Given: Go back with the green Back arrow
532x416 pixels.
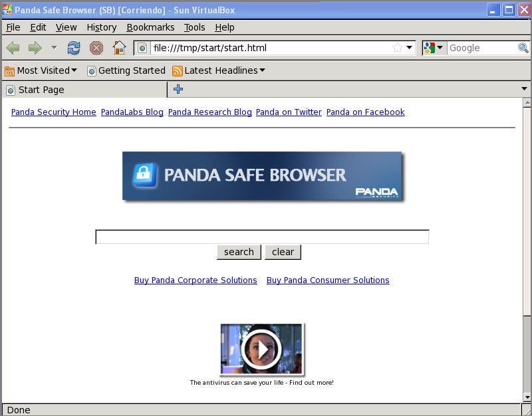Looking at the screenshot, I should click(13, 48).
